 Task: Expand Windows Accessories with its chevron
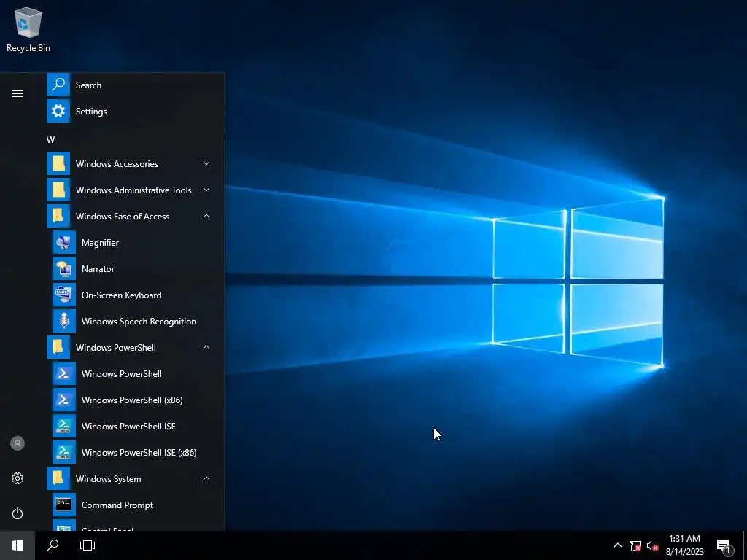pyautogui.click(x=206, y=163)
